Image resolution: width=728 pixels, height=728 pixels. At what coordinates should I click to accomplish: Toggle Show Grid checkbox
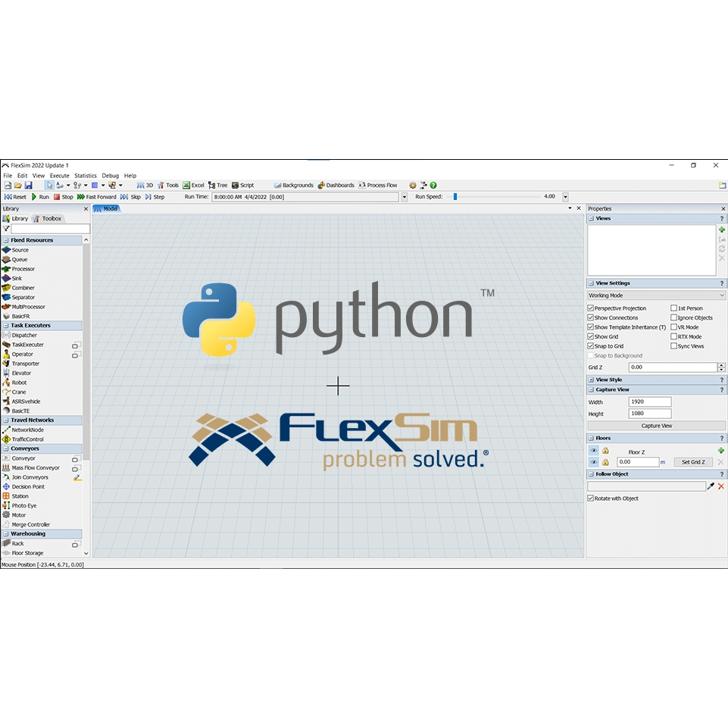[591, 336]
